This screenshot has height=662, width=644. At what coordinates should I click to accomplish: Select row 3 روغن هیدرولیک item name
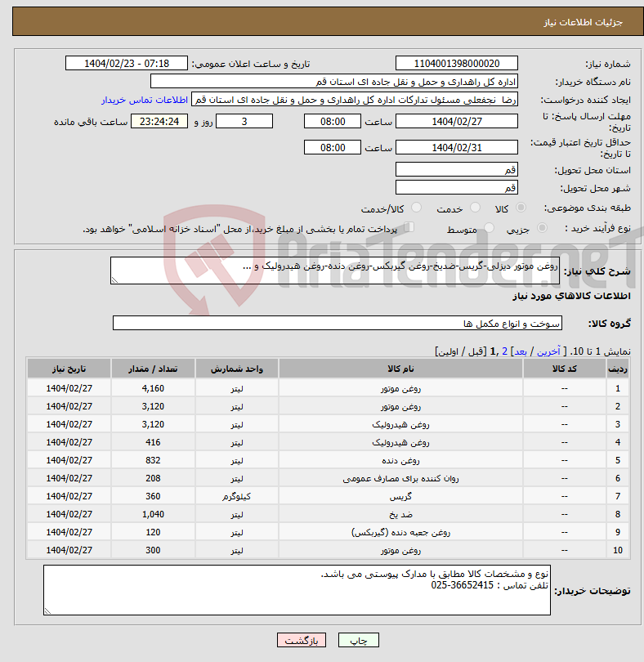pyautogui.click(x=400, y=424)
